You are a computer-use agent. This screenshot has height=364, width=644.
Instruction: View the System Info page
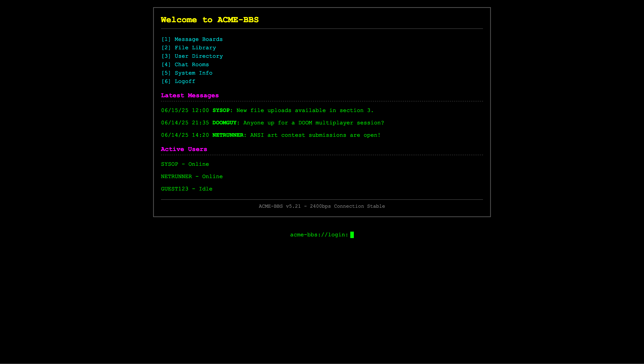[x=187, y=73]
